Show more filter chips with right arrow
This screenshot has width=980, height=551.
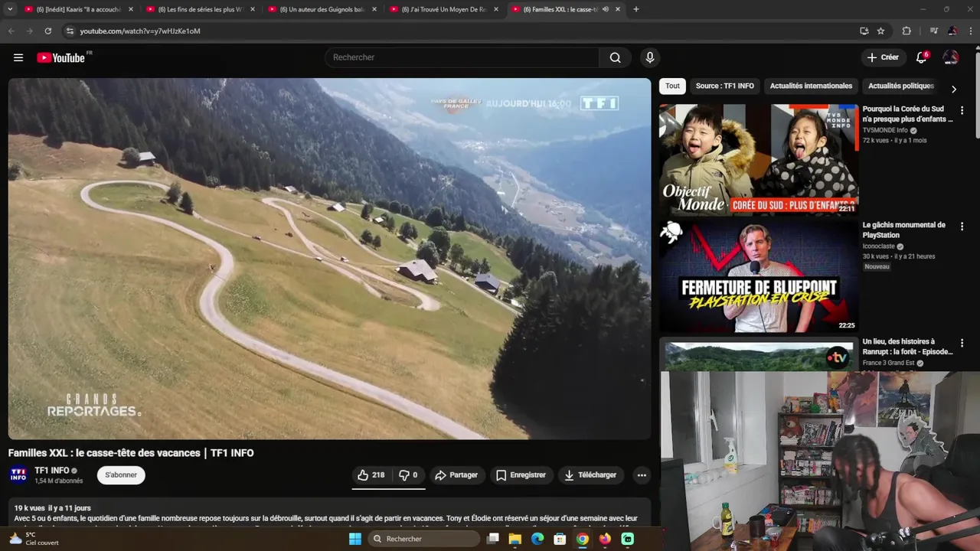point(953,89)
